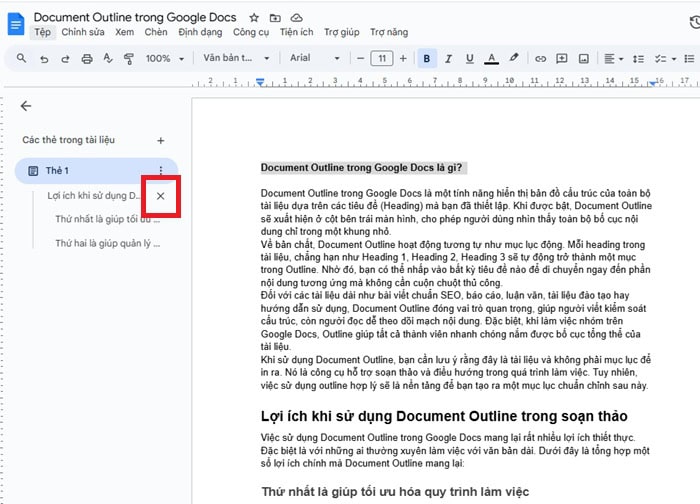The height and width of the screenshot is (504, 700).
Task: Toggle bold formatting
Action: tap(427, 58)
